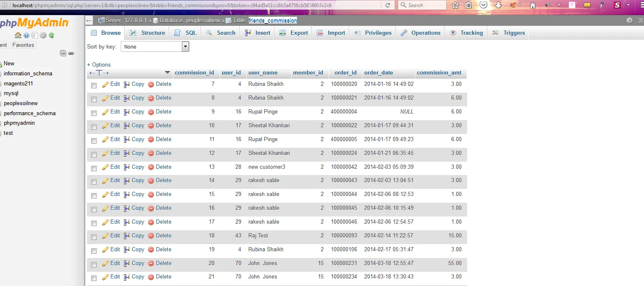Click the yellow ruler extension icon
644x286 pixels.
(x=588, y=5)
